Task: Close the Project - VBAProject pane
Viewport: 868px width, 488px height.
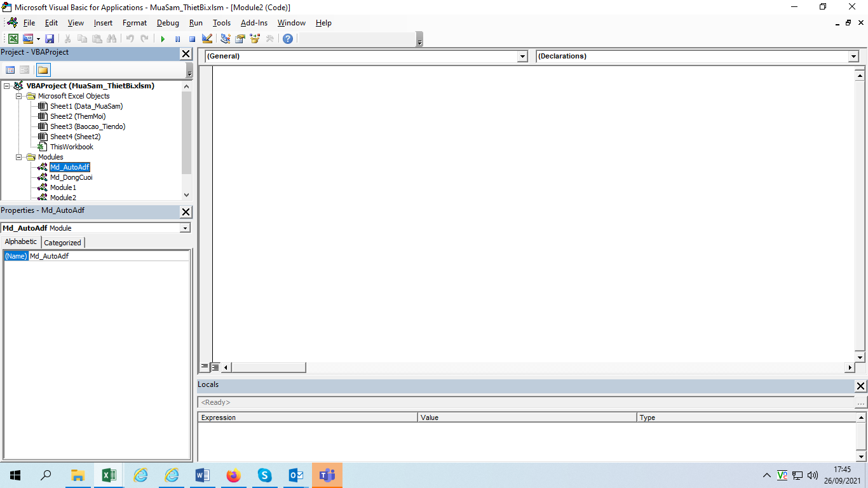Action: 186,54
